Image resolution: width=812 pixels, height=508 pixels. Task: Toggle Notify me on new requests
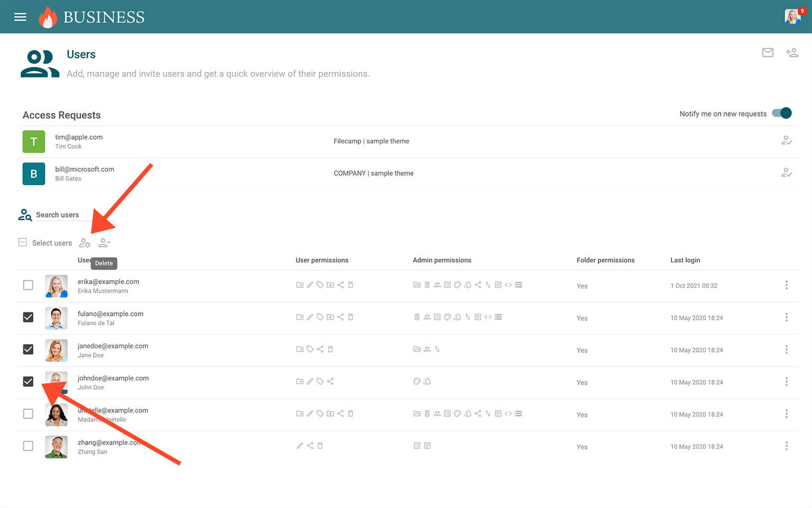pyautogui.click(x=781, y=113)
